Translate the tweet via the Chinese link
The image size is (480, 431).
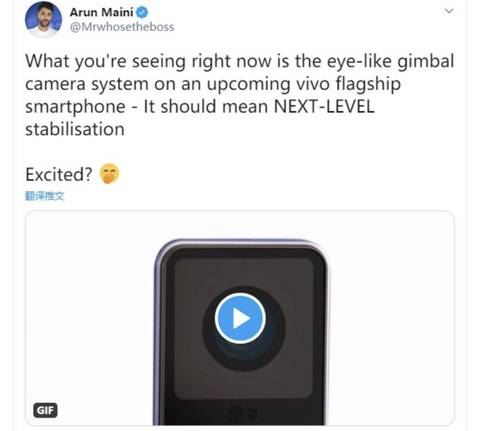pos(45,196)
